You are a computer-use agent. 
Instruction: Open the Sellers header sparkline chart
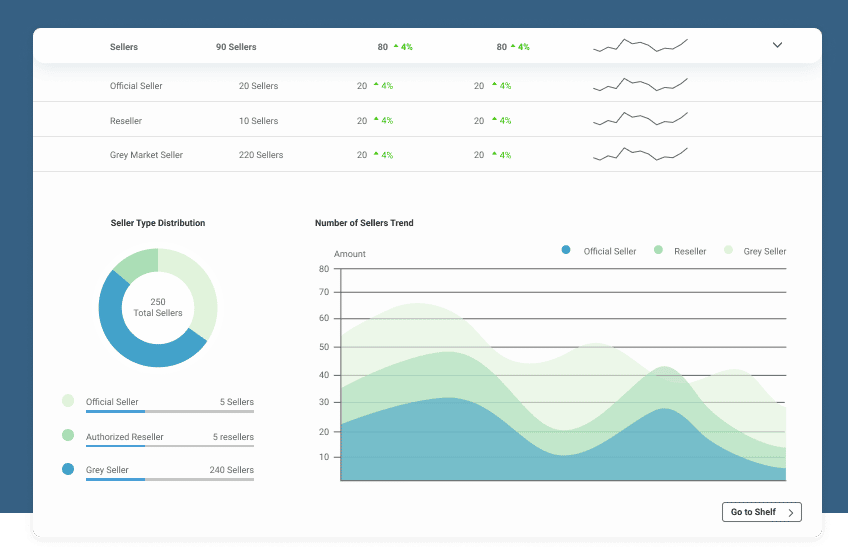pos(640,46)
